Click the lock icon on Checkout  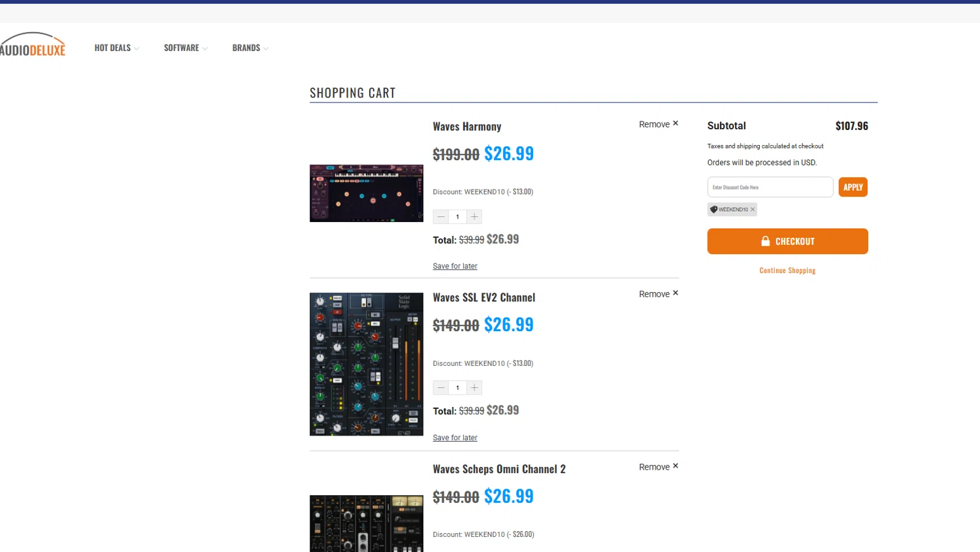coord(766,241)
